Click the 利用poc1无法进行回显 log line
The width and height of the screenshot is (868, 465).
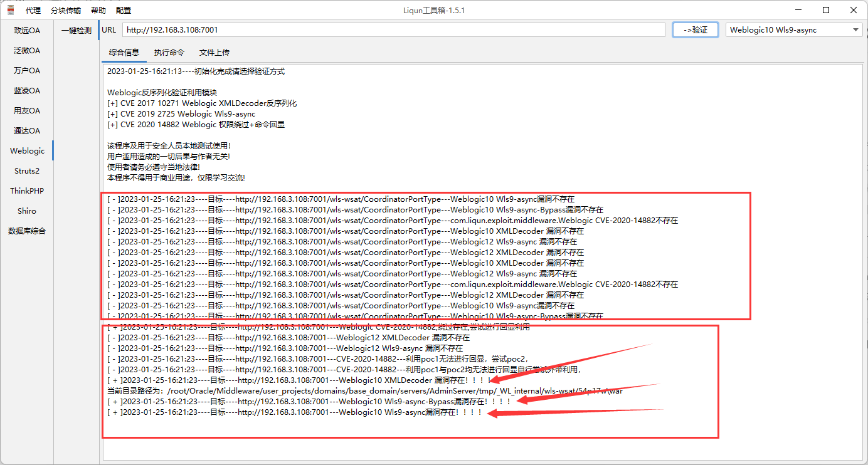click(317, 359)
